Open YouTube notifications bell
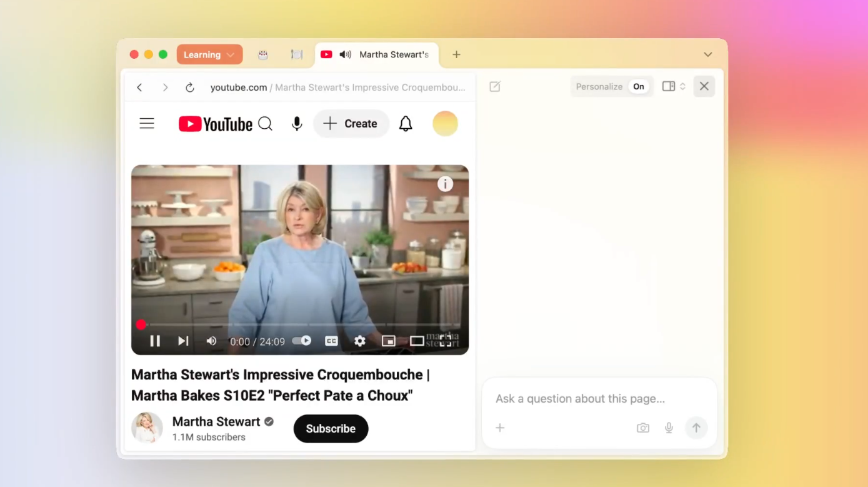Viewport: 868px width, 487px height. click(406, 124)
